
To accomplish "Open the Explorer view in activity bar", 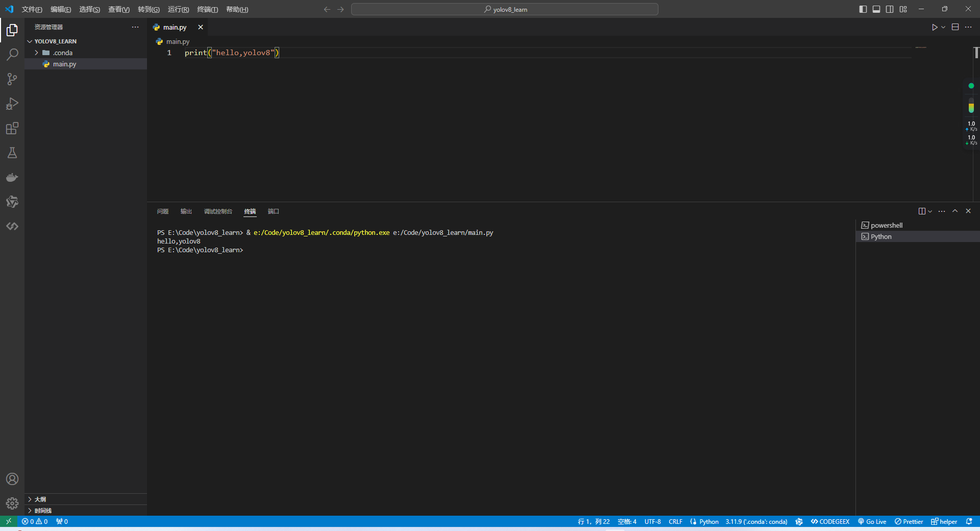I will tap(12, 30).
